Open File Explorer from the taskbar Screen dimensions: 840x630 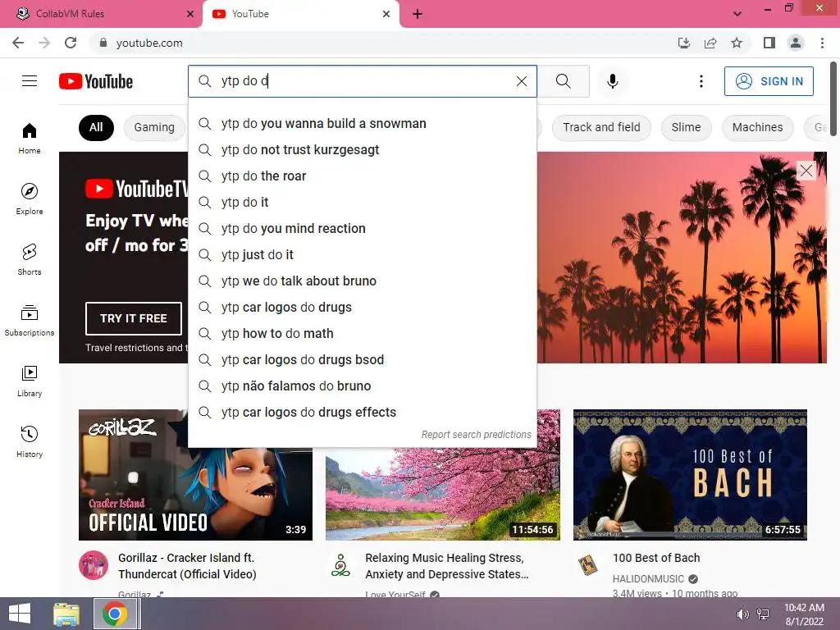66,614
